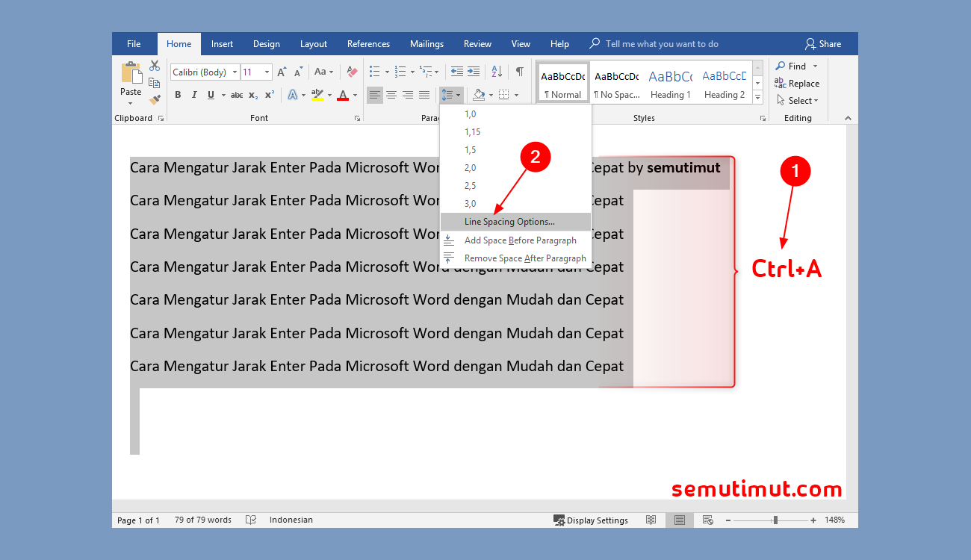
Task: Apply Subscript formatting
Action: 252,94
